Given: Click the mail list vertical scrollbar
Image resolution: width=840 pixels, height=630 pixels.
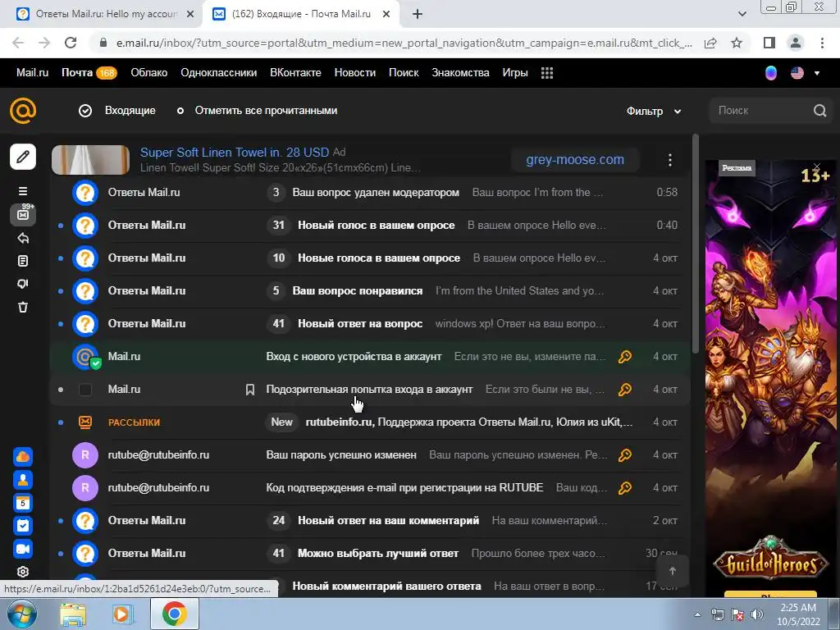Looking at the screenshot, I should [696, 244].
